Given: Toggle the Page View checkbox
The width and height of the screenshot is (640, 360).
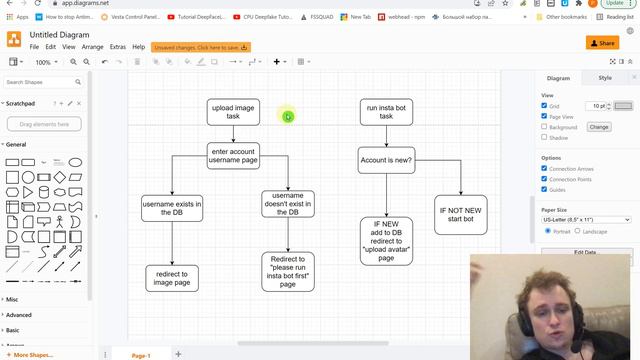Looking at the screenshot, I should pos(544,116).
